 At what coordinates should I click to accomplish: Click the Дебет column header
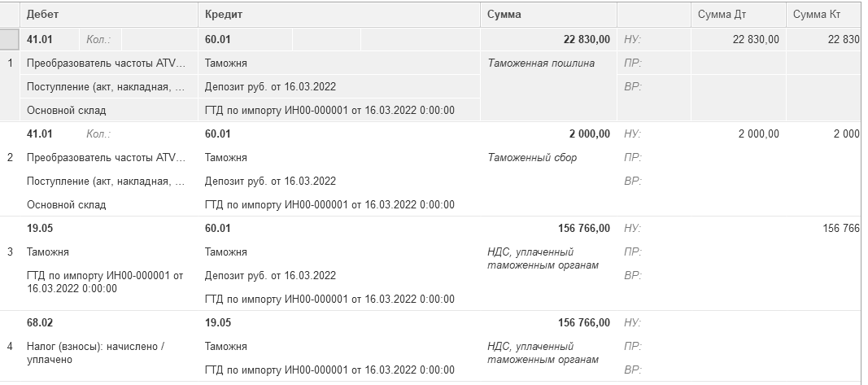pos(42,15)
